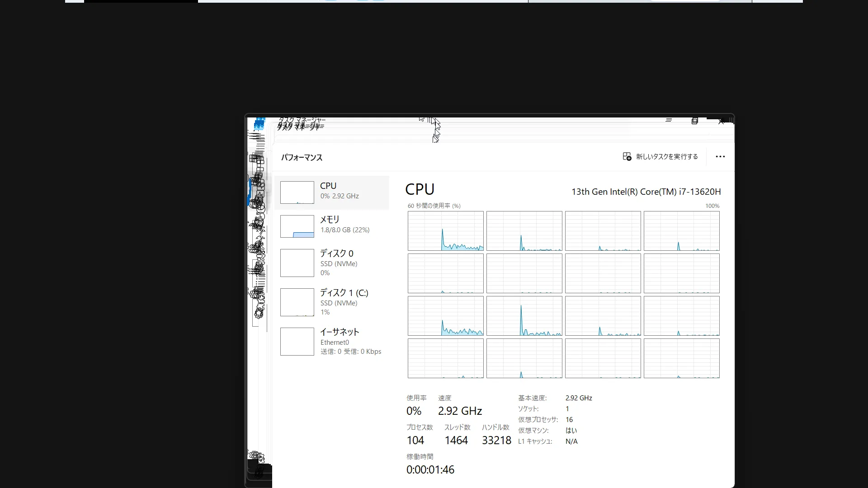Screen dimensions: 868x488
Task: Open the ディスク 0 SSD entry
Action: click(332, 263)
